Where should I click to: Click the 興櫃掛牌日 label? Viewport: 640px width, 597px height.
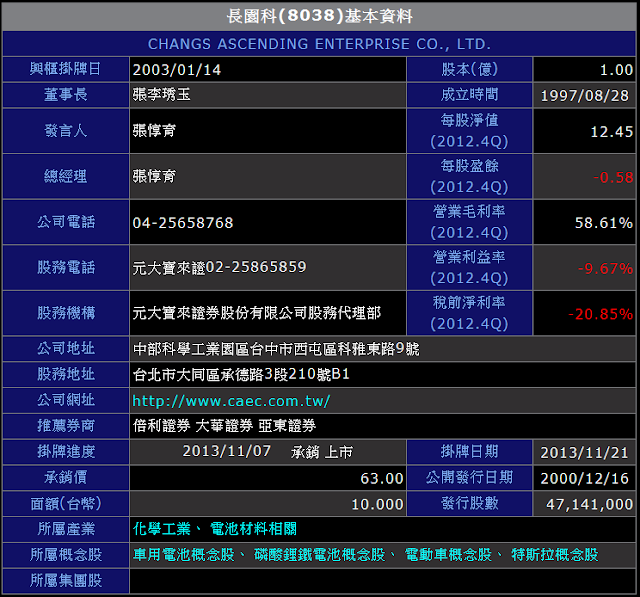pyautogui.click(x=65, y=69)
